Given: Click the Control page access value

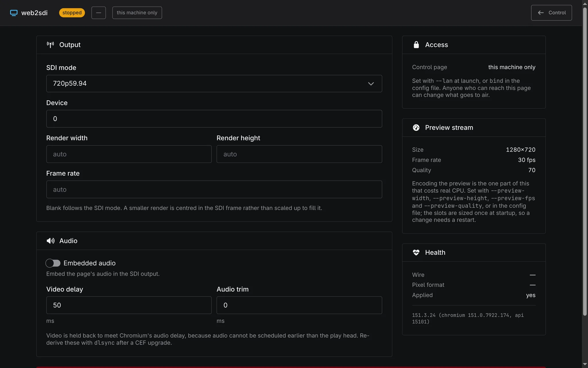Looking at the screenshot, I should click(512, 67).
